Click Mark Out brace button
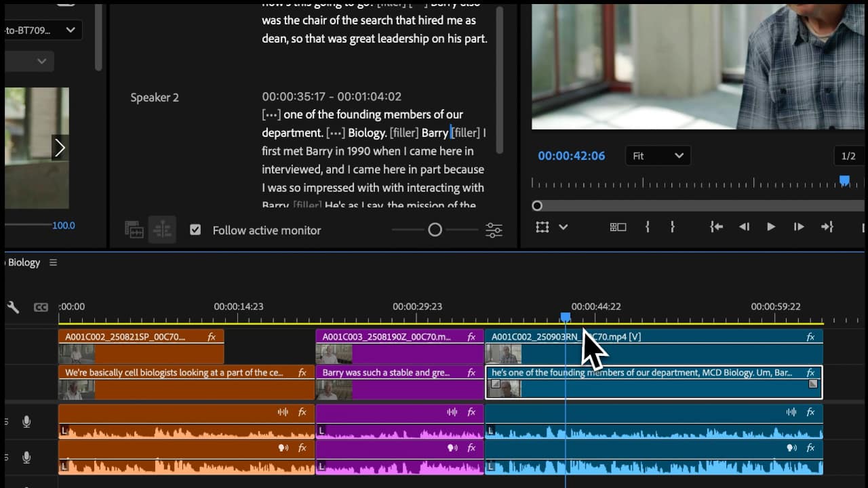Screen dimensions: 868x488 tap(672, 227)
